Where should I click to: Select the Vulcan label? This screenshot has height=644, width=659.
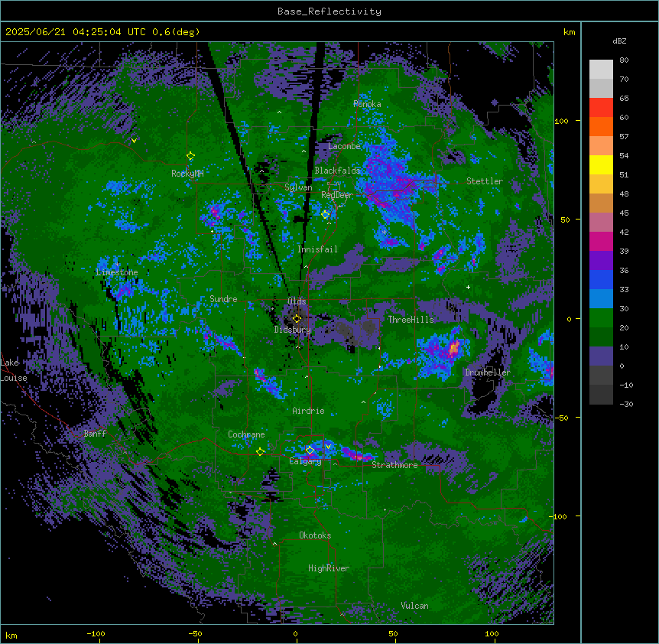[414, 606]
